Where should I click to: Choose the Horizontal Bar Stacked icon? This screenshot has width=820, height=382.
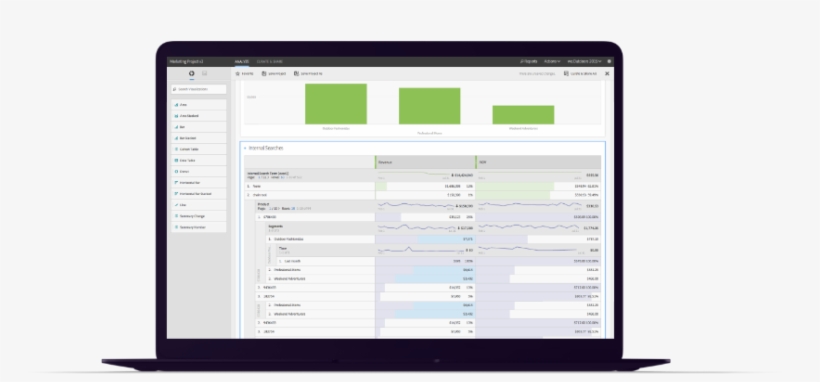click(176, 194)
